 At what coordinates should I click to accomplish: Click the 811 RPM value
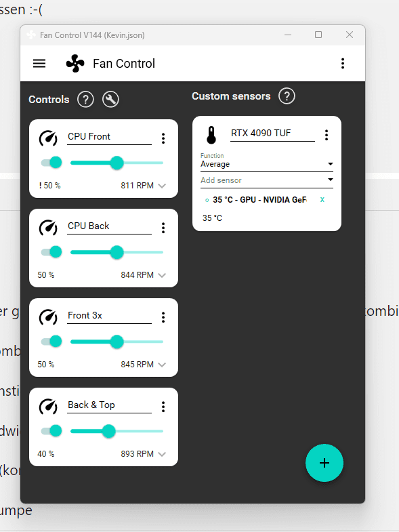click(x=137, y=186)
